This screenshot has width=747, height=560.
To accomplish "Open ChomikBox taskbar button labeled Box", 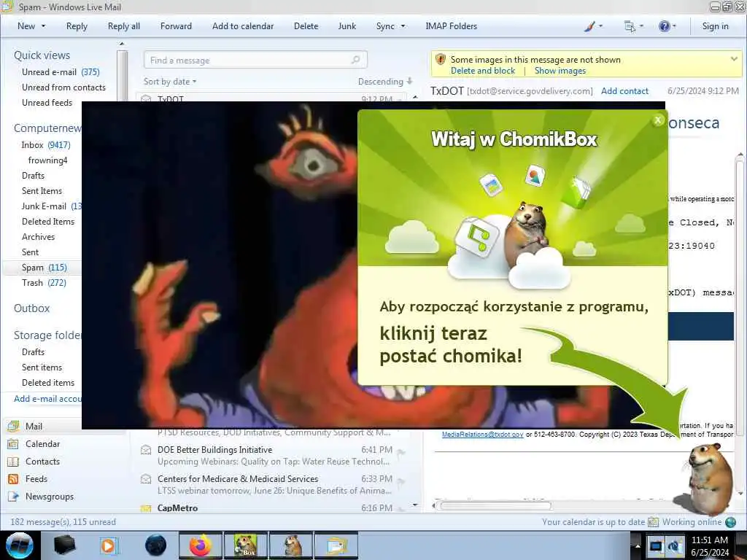I will 246,545.
